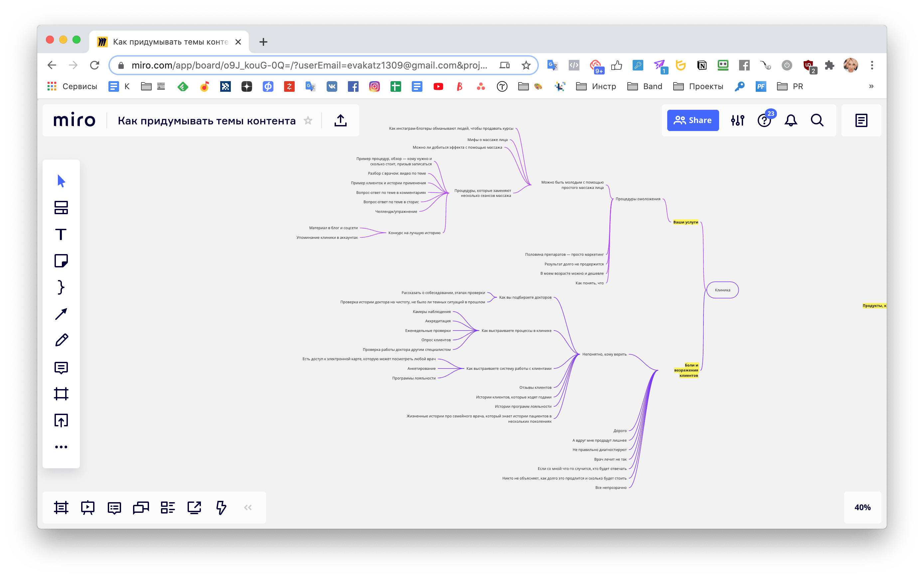Click the upload tool icon

pyautogui.click(x=61, y=420)
